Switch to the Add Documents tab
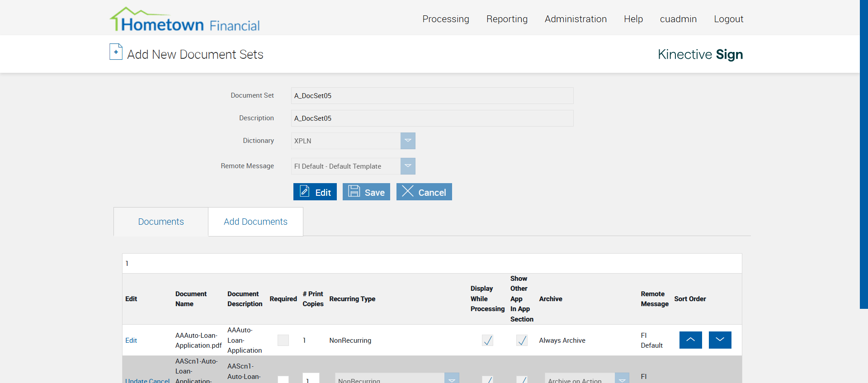868x383 pixels. tap(255, 222)
